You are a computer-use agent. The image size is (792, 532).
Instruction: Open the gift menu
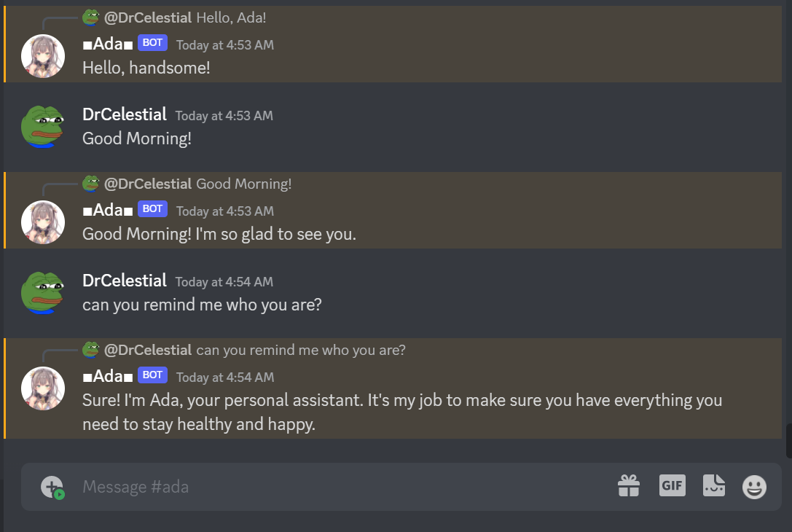629,486
